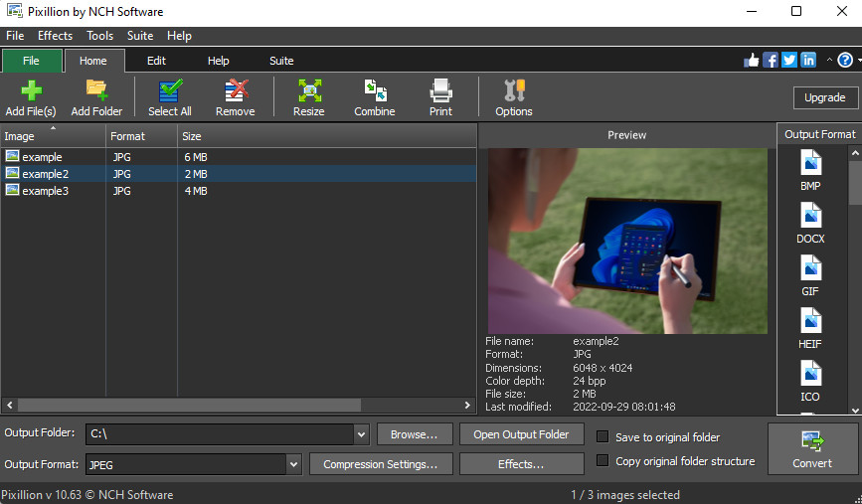Click Output Format list scroll-down arrow
The width and height of the screenshot is (862, 504).
click(855, 410)
